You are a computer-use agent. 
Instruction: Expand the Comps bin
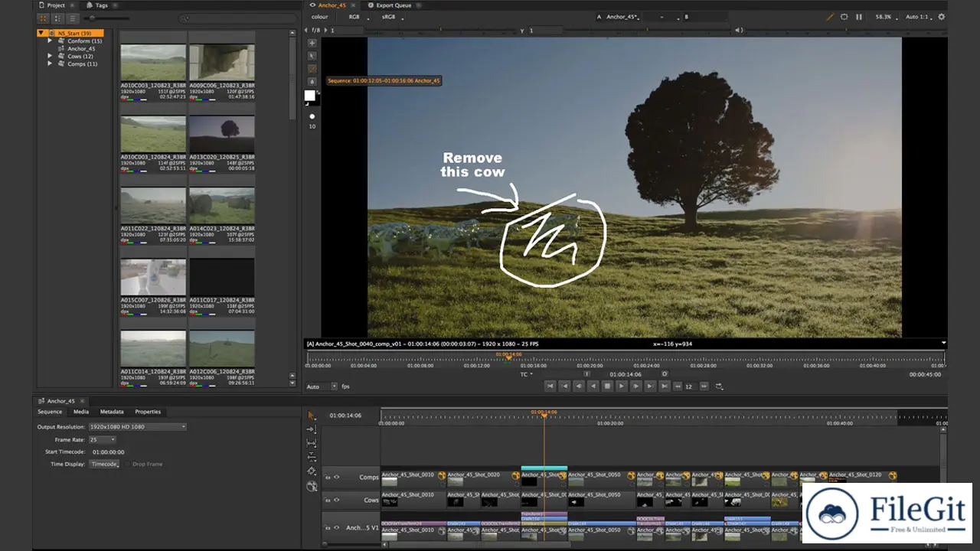pyautogui.click(x=51, y=64)
